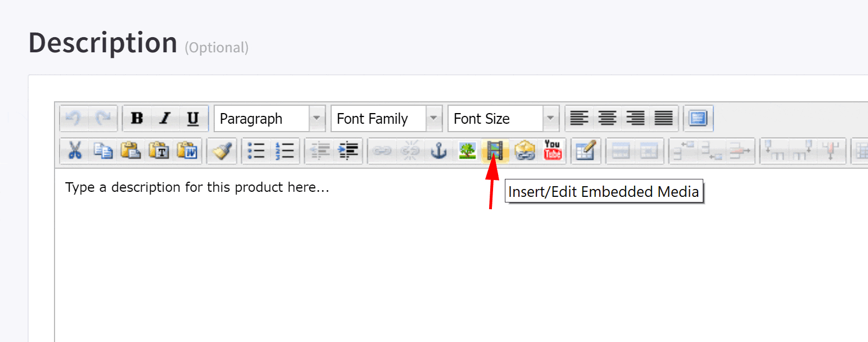This screenshot has width=868, height=342.
Task: Toggle underline formatting
Action: click(x=193, y=119)
